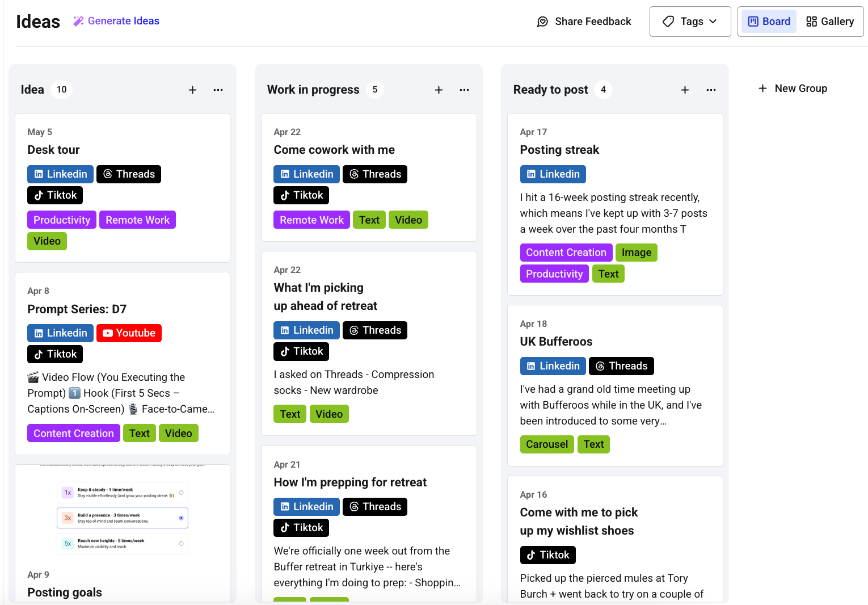The height and width of the screenshot is (605, 868).
Task: Switch to Gallery view
Action: click(x=830, y=22)
